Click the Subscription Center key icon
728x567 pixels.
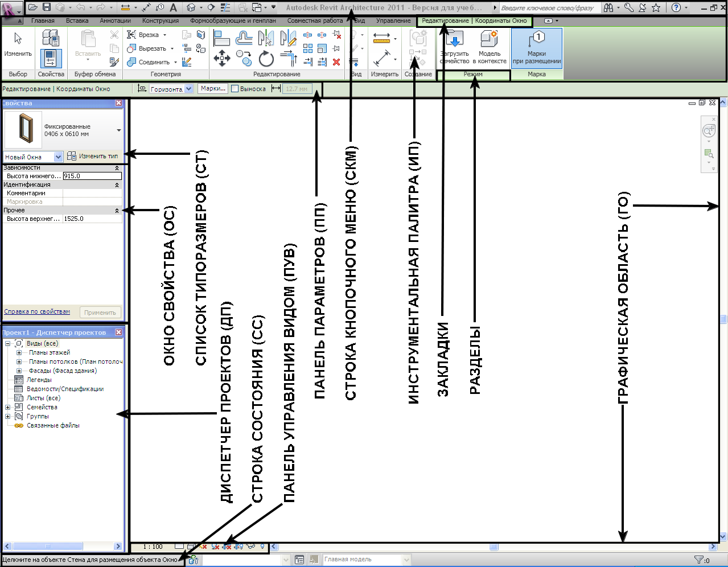click(629, 7)
